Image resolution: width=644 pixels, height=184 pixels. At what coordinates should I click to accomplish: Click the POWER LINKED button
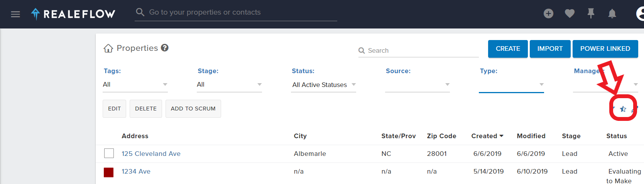605,49
